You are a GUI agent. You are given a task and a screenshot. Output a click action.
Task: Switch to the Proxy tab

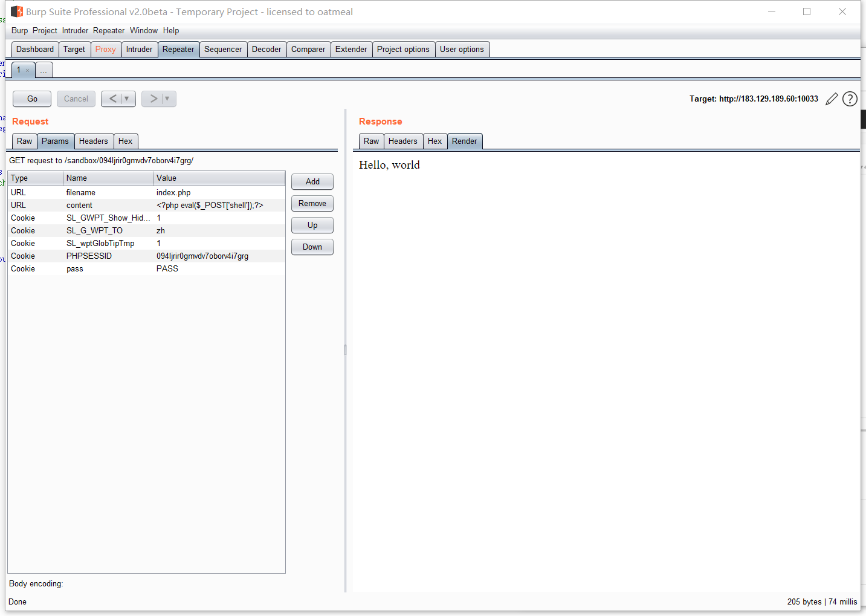tap(106, 50)
